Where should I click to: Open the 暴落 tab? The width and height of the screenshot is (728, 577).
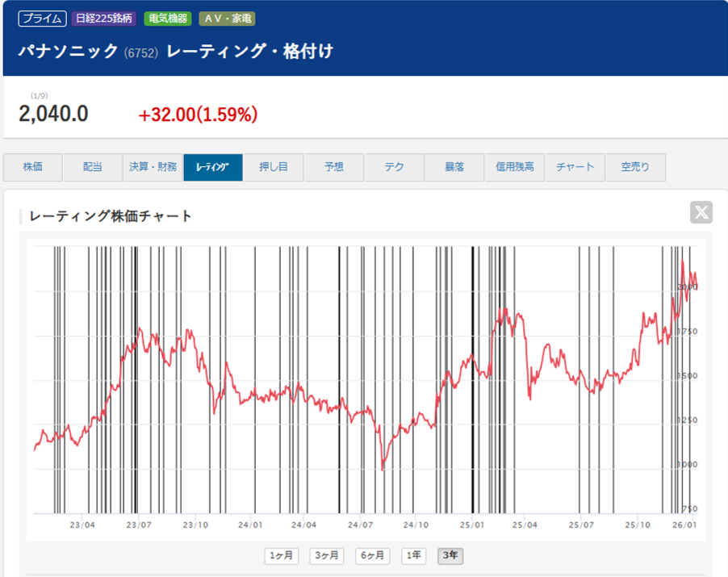click(454, 167)
